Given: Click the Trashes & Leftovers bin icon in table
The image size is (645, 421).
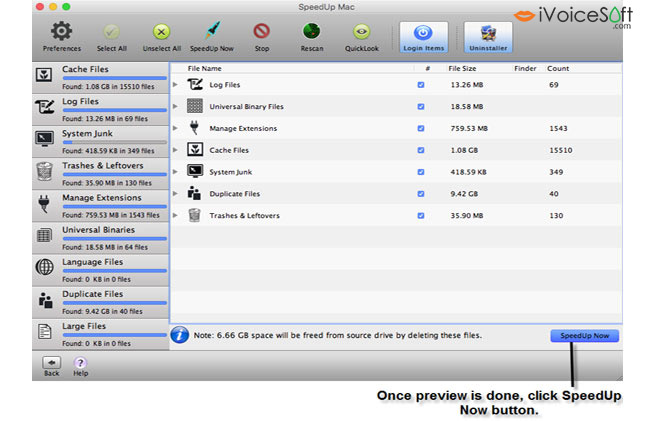Looking at the screenshot, I should pos(195,215).
